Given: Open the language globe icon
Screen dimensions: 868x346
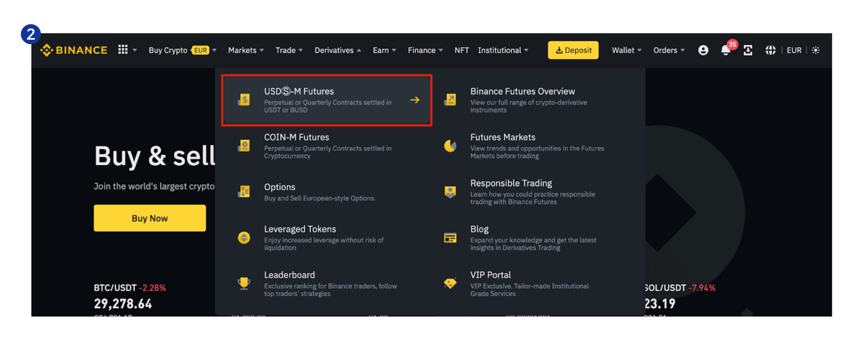Looking at the screenshot, I should pyautogui.click(x=770, y=50).
